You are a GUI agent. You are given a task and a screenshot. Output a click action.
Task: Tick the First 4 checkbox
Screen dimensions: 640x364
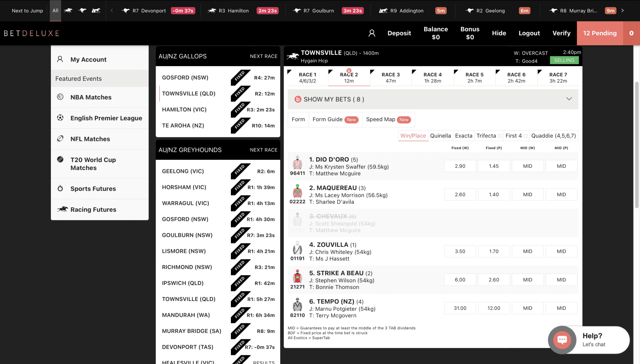[x=526, y=136]
